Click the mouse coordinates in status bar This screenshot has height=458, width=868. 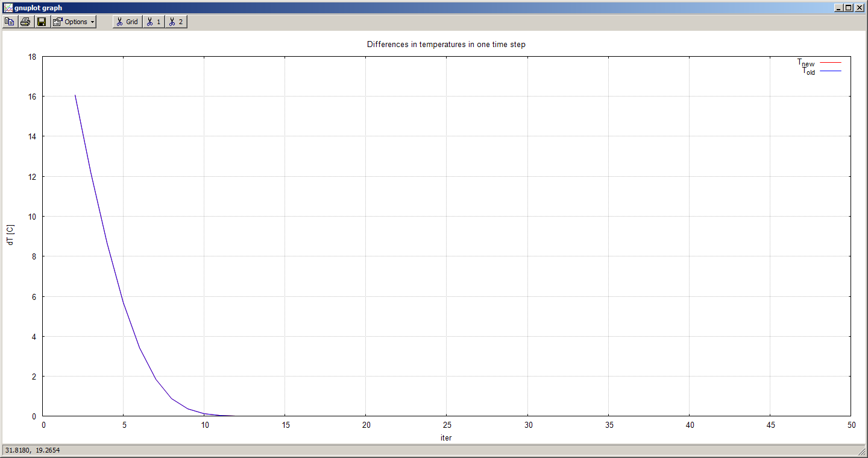click(x=33, y=450)
